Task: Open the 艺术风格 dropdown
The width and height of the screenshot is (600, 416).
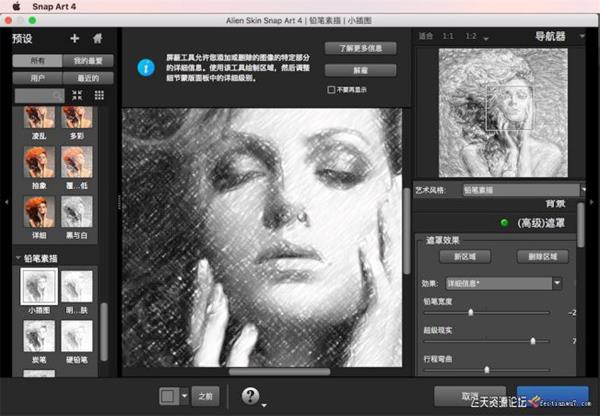Action: (522, 189)
